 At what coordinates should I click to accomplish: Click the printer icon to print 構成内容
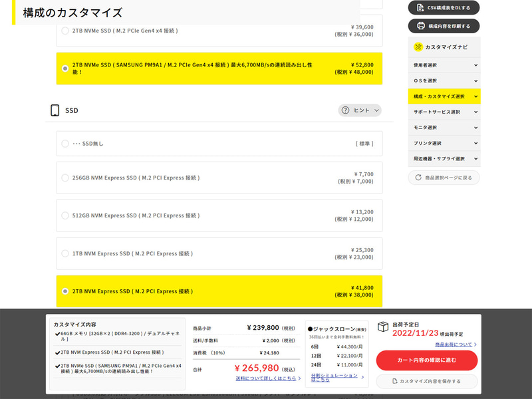[x=422, y=26]
